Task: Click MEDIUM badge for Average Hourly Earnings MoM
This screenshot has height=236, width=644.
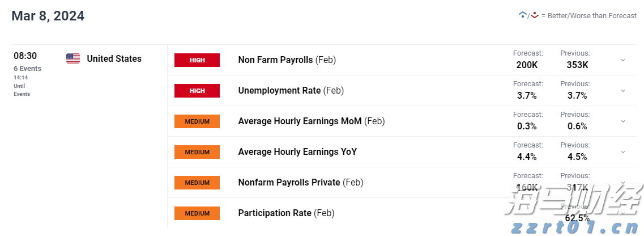Action: tap(197, 121)
